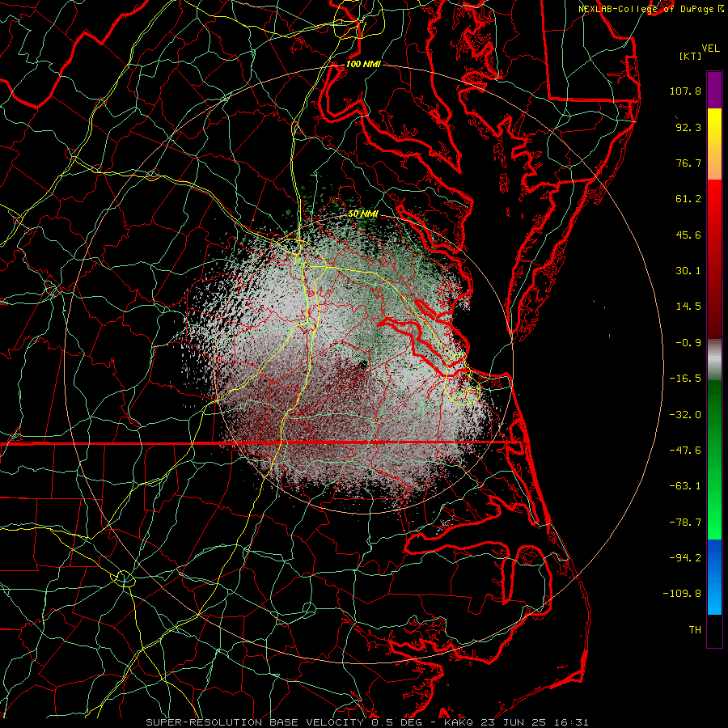This screenshot has height=728, width=728.
Task: Select the -16.5 value on velocity scale
Action: pyautogui.click(x=685, y=379)
